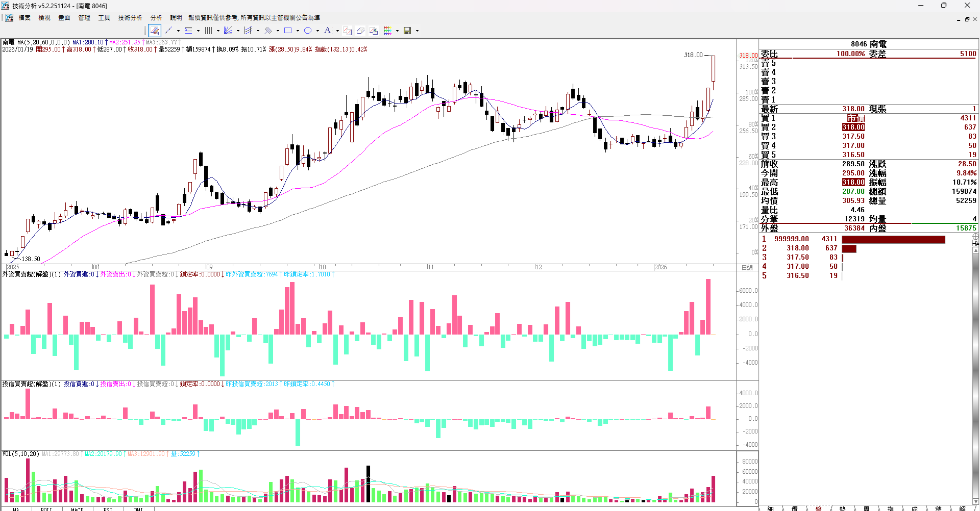
Task: Select the trend line drawing tool
Action: tap(168, 31)
